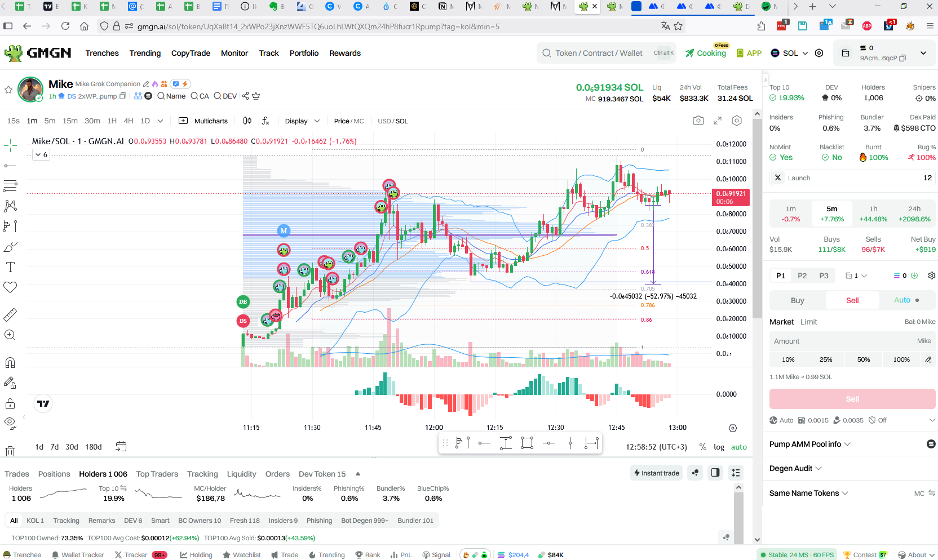Open the go-to-date calendar icon

(x=121, y=447)
